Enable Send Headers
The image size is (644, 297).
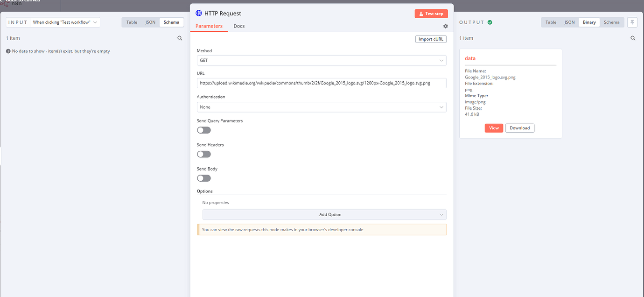tap(203, 154)
